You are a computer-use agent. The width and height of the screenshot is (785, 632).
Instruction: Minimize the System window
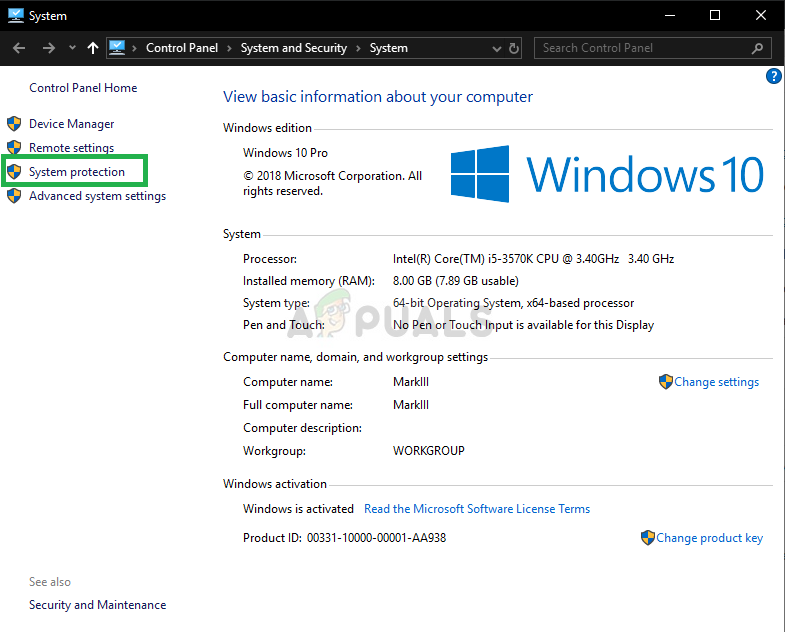670,16
